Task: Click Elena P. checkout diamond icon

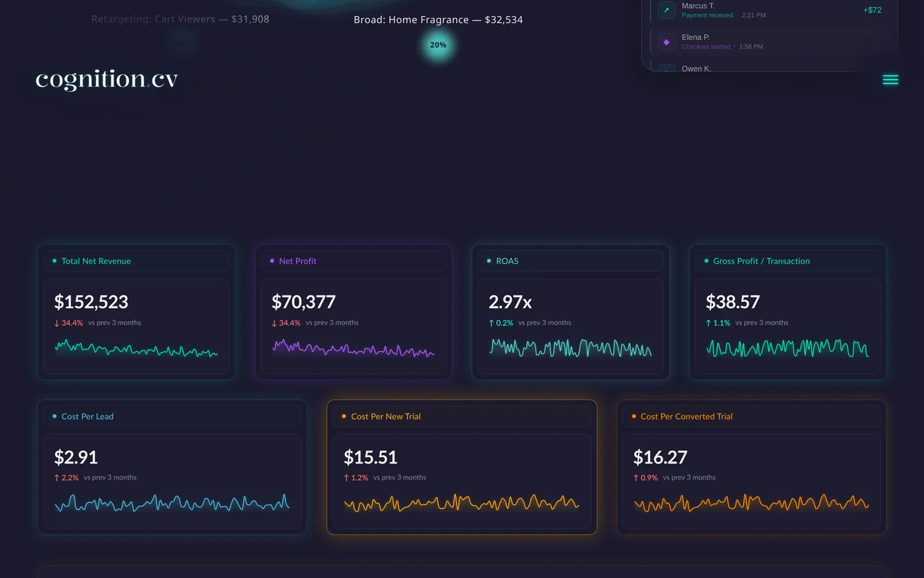Action: 666,42
